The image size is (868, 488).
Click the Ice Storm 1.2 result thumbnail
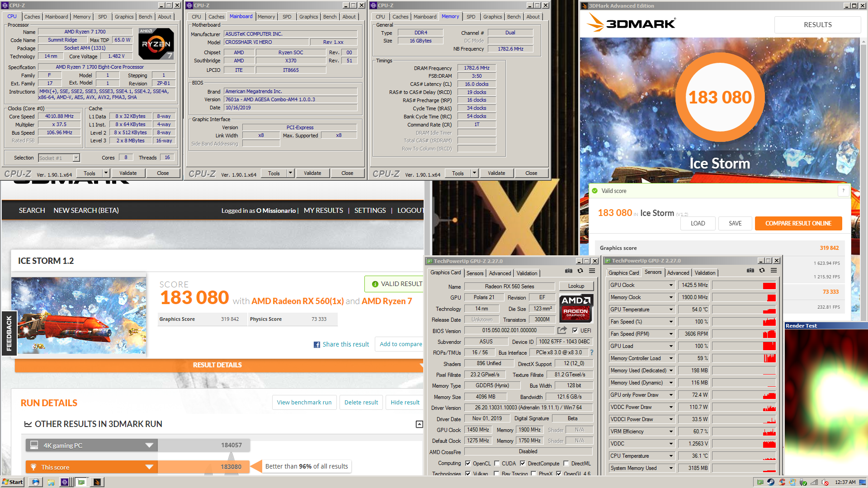click(x=79, y=315)
